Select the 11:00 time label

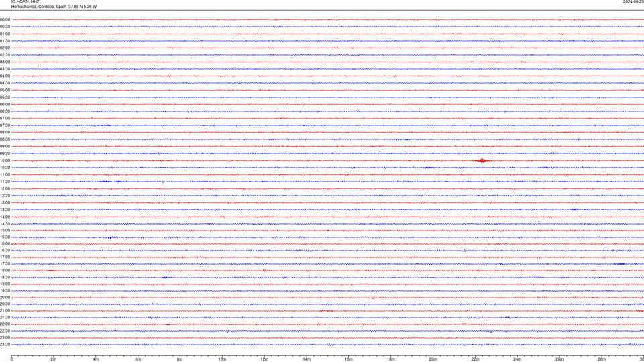point(5,175)
